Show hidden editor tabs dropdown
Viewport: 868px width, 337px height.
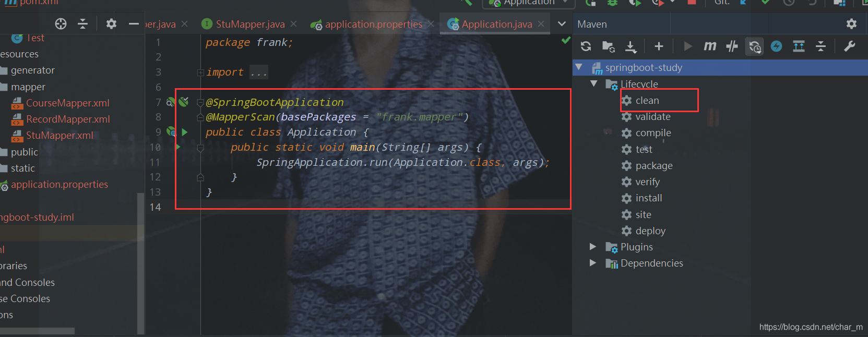562,24
